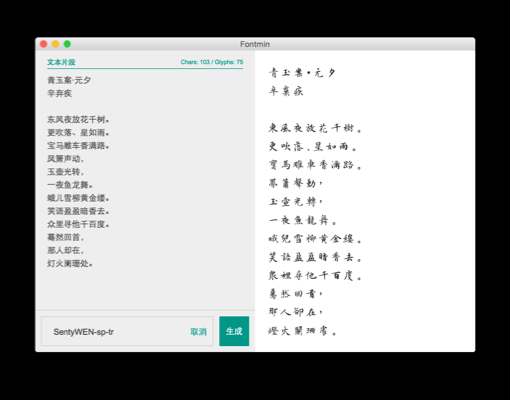
Task: Click the 辛弃疾 line in text editor
Action: 59,93
